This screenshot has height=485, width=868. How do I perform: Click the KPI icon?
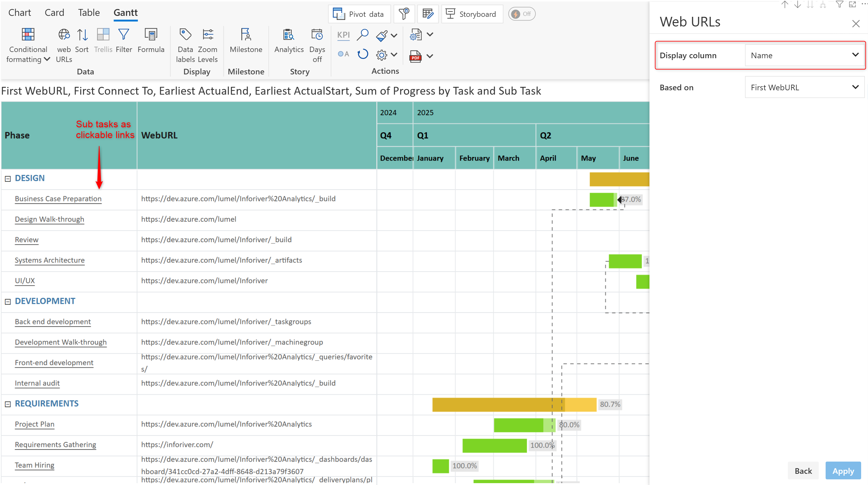coord(343,35)
